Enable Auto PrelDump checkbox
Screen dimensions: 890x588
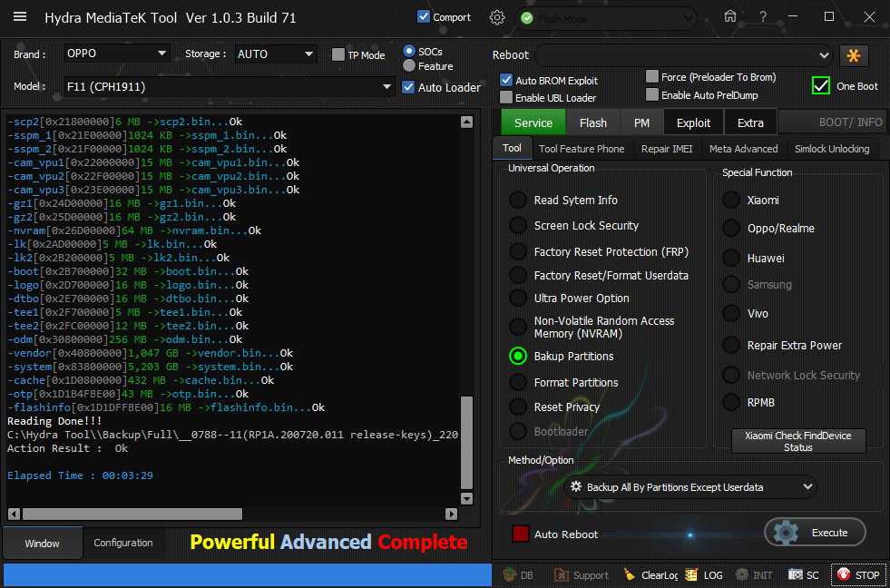(x=652, y=94)
